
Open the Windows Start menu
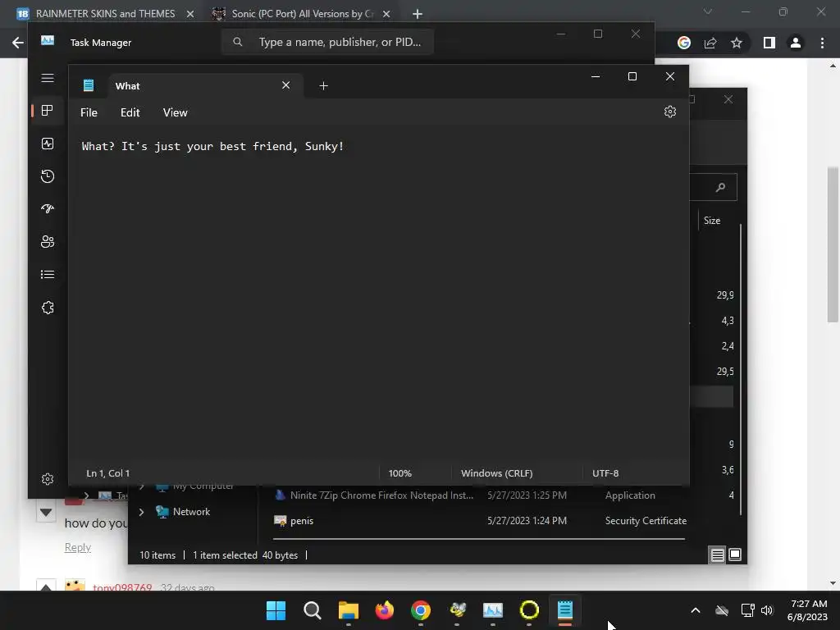point(276,610)
